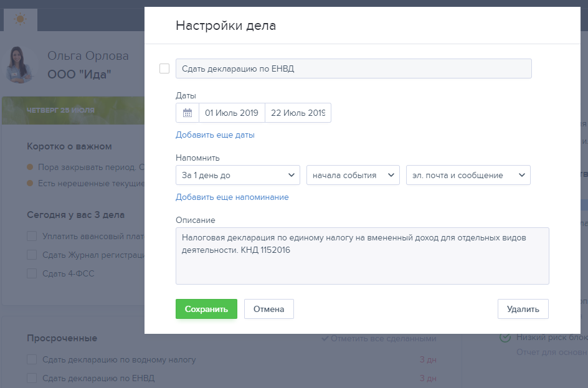Screen dimensions: 588x388
Task: Mark Сдать декларацию по водному налогу as done
Action: point(32,359)
